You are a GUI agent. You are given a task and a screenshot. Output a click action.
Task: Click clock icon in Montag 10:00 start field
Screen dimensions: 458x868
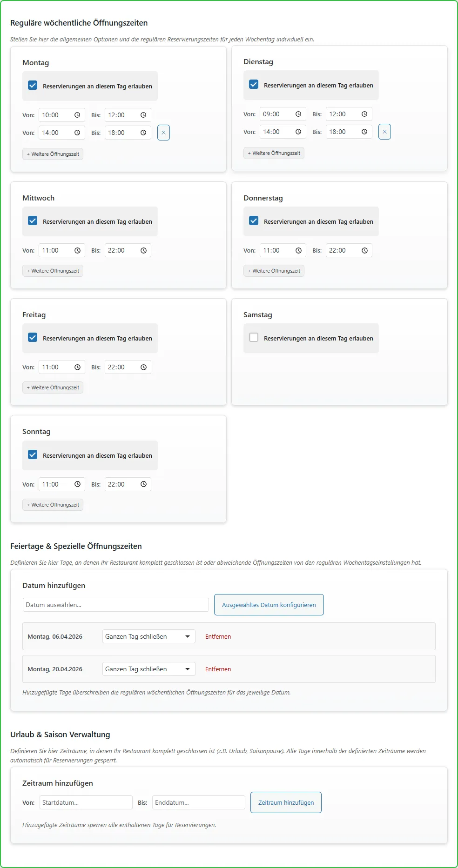[x=77, y=115]
